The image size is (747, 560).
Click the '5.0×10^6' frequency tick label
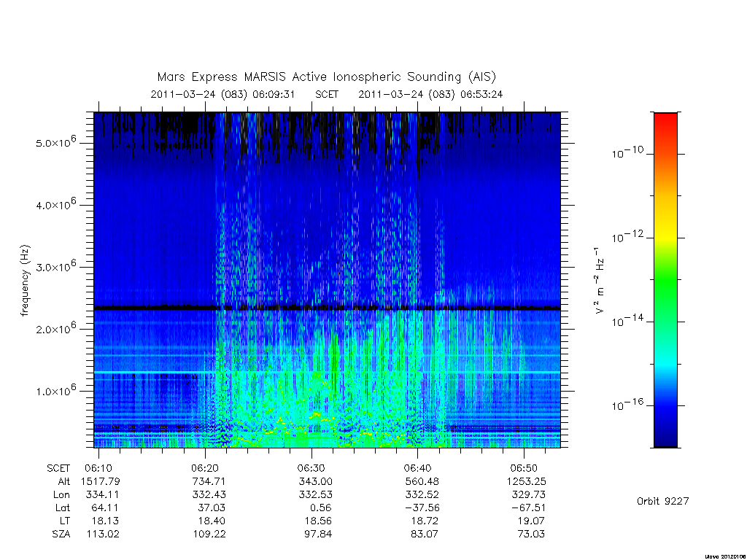pyautogui.click(x=55, y=142)
